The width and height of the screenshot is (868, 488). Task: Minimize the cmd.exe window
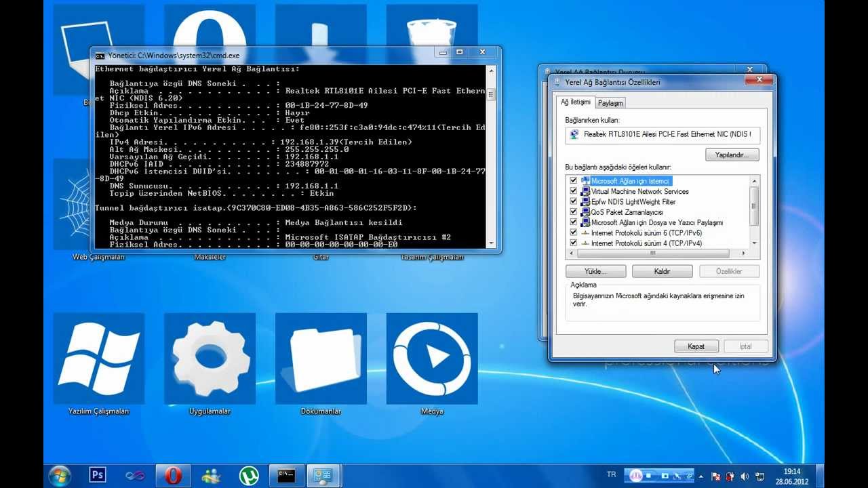(x=443, y=52)
